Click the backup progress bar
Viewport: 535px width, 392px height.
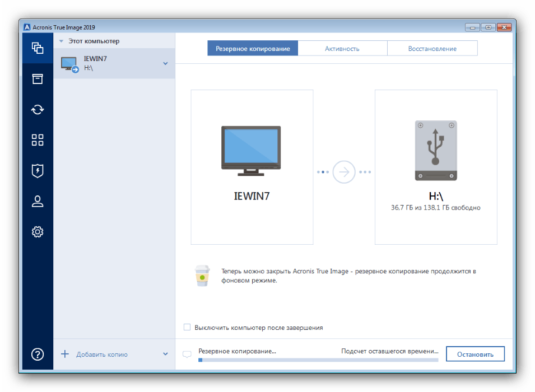tap(318, 360)
